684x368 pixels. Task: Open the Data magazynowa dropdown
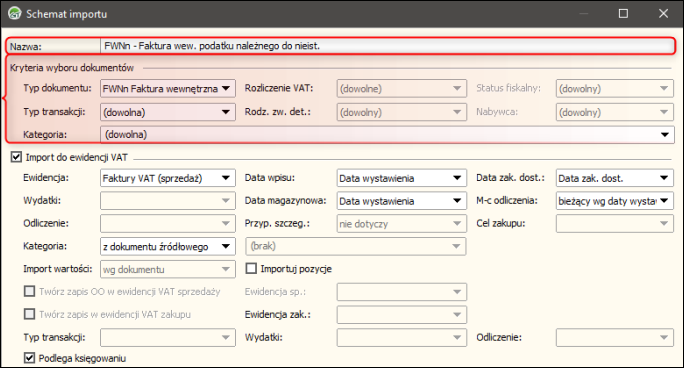402,201
